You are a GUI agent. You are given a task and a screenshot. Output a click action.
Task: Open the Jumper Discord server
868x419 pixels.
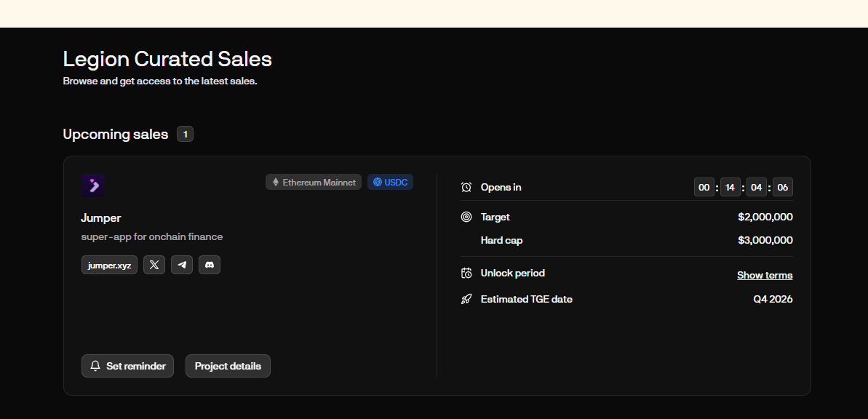pyautogui.click(x=210, y=265)
